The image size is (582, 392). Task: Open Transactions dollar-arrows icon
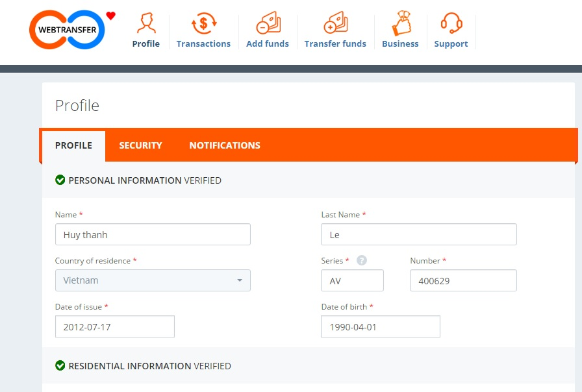coord(203,24)
